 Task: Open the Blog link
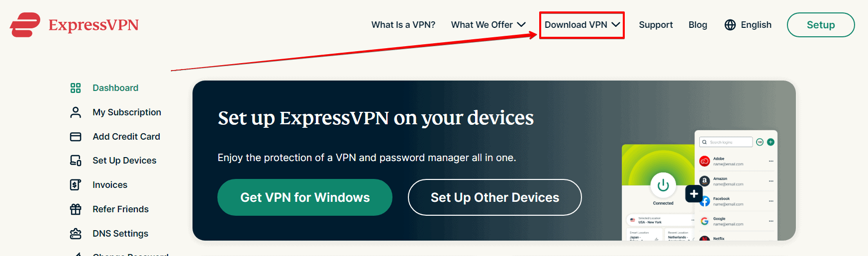coord(697,25)
